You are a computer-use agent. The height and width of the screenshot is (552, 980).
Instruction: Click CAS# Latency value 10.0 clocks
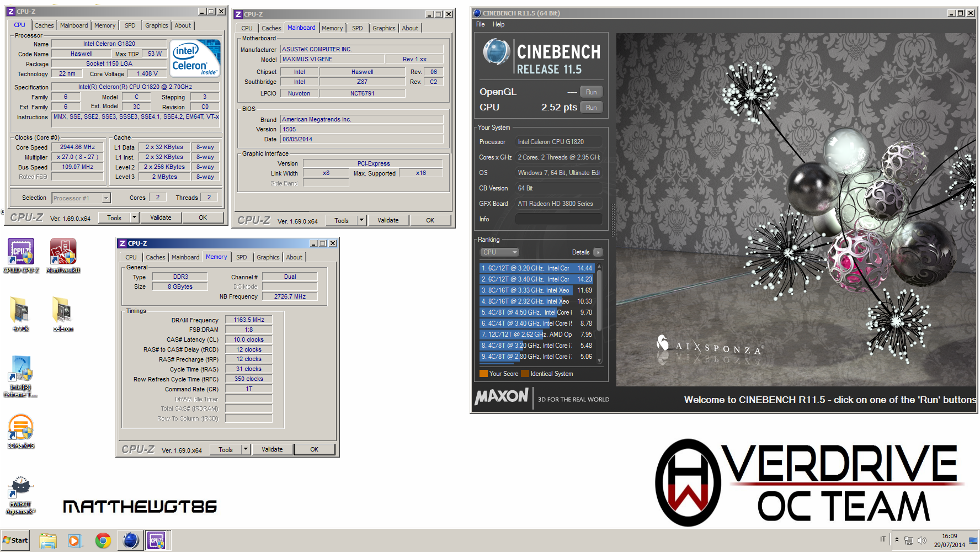(249, 339)
